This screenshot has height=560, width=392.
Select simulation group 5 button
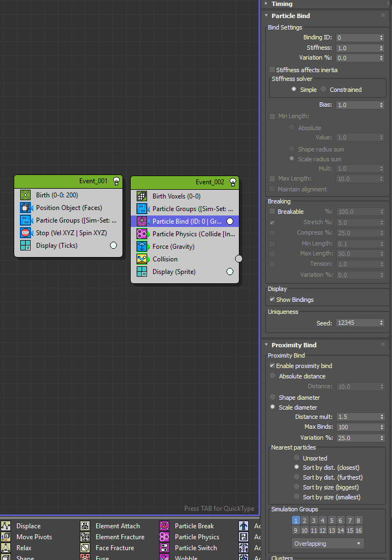click(x=332, y=521)
